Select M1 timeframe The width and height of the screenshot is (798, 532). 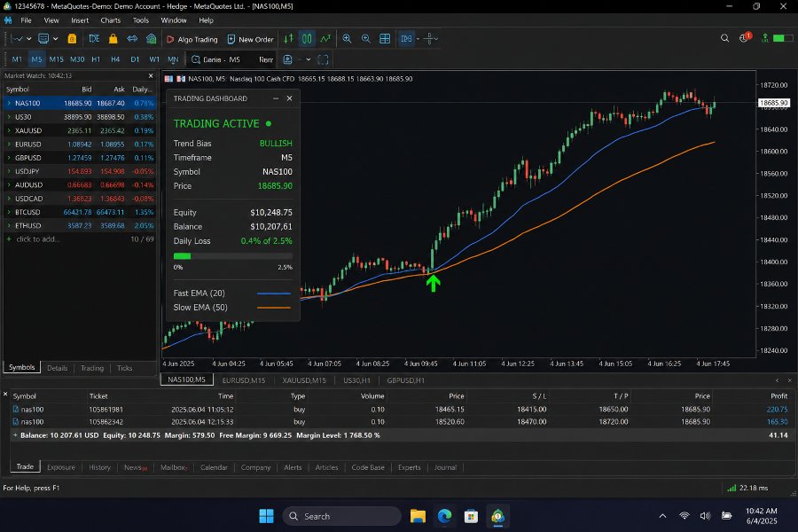pyautogui.click(x=17, y=59)
